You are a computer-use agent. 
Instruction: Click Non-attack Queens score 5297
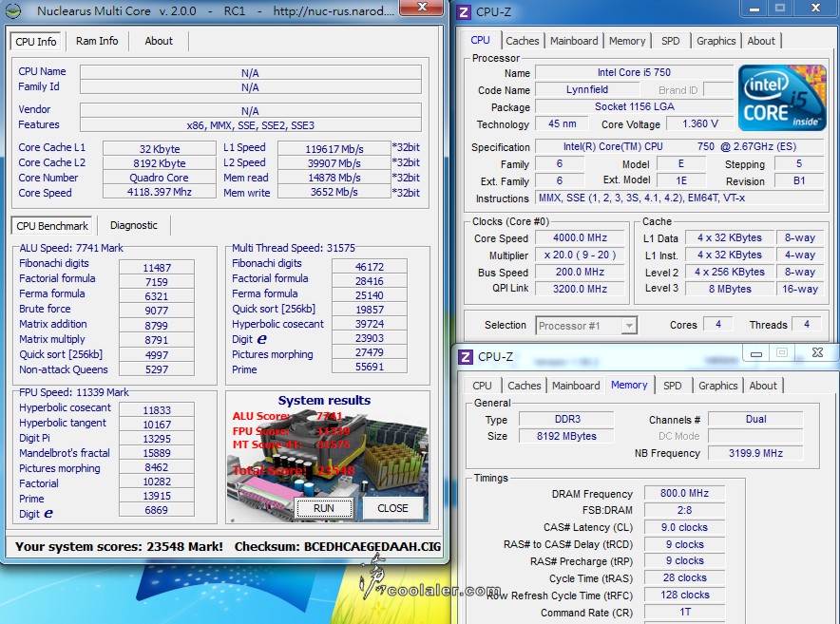157,369
